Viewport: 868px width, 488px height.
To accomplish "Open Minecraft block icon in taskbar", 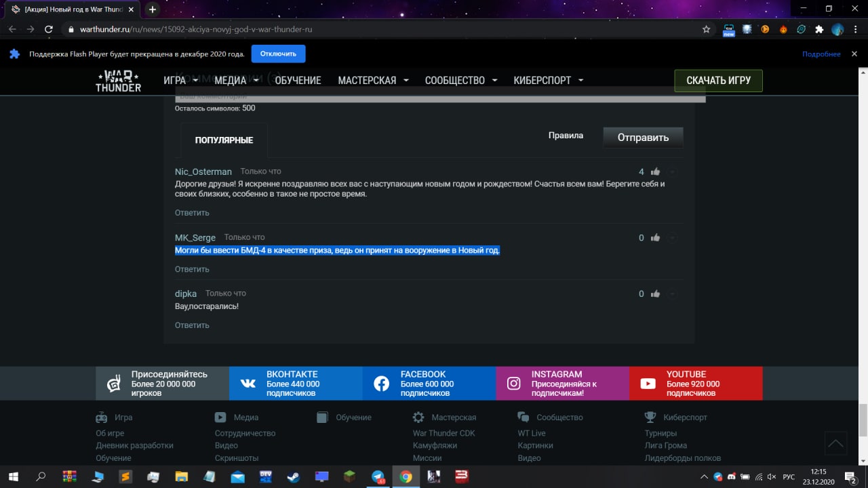I will [x=349, y=476].
